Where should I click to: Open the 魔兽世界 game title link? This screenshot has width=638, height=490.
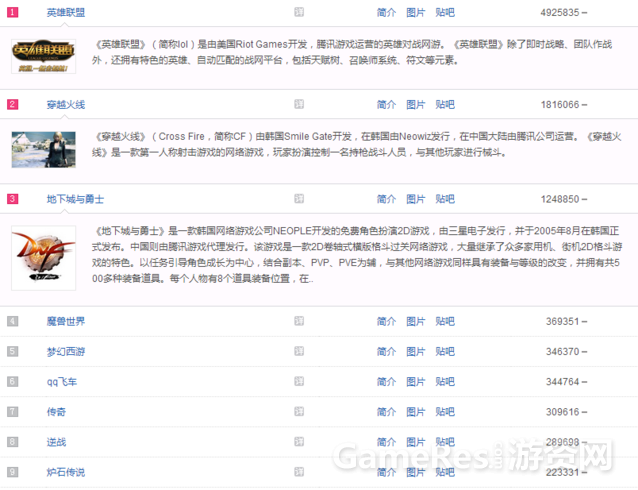pyautogui.click(x=66, y=321)
